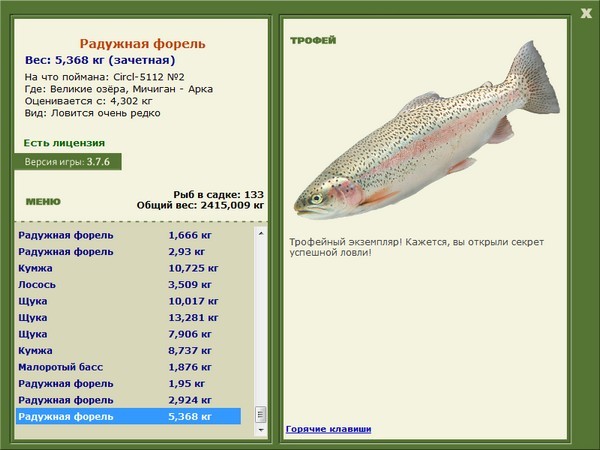Click the Трофейный экземпляр! description text
Viewport: 600px width, 450px height.
pyautogui.click(x=416, y=247)
